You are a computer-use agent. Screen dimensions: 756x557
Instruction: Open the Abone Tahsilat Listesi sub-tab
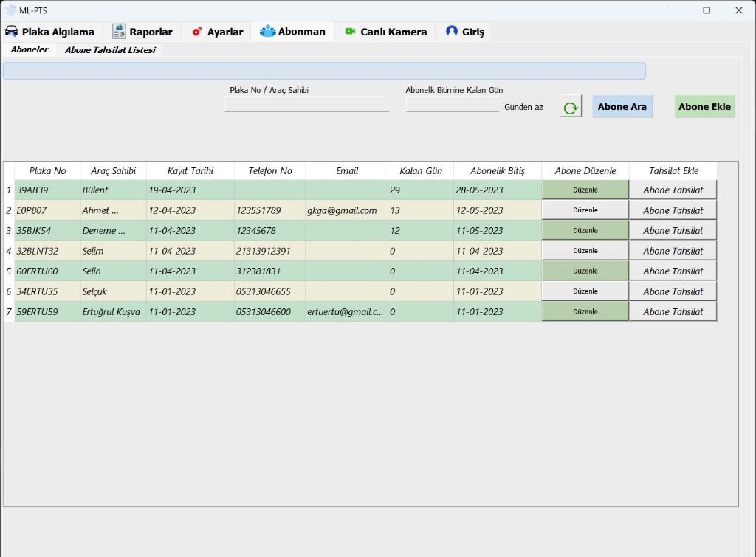tap(110, 49)
